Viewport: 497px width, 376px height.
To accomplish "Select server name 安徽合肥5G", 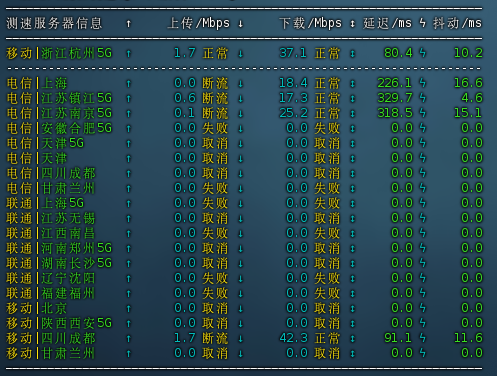I will [x=77, y=128].
